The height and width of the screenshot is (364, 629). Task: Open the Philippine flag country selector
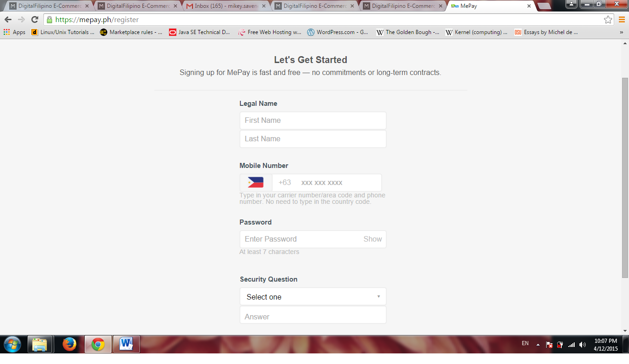click(x=256, y=183)
